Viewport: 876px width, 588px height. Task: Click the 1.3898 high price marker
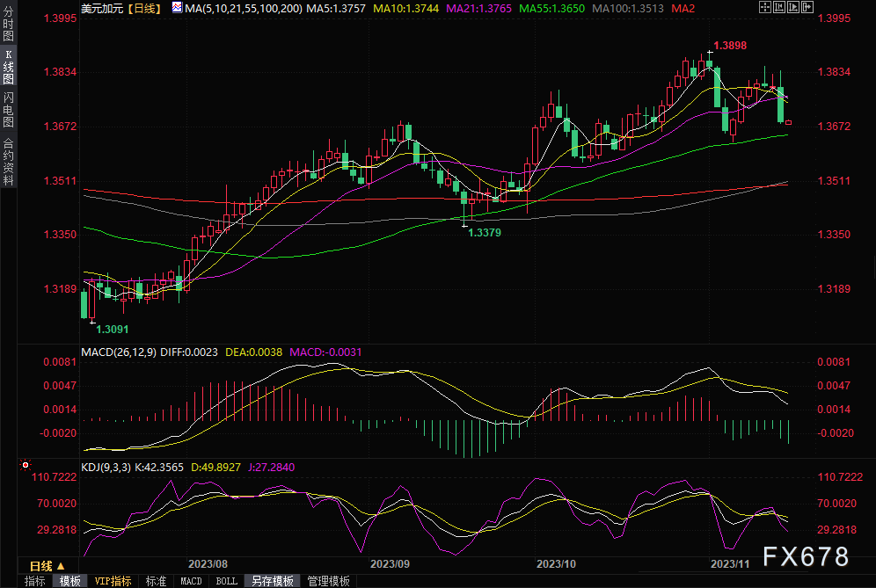point(729,46)
